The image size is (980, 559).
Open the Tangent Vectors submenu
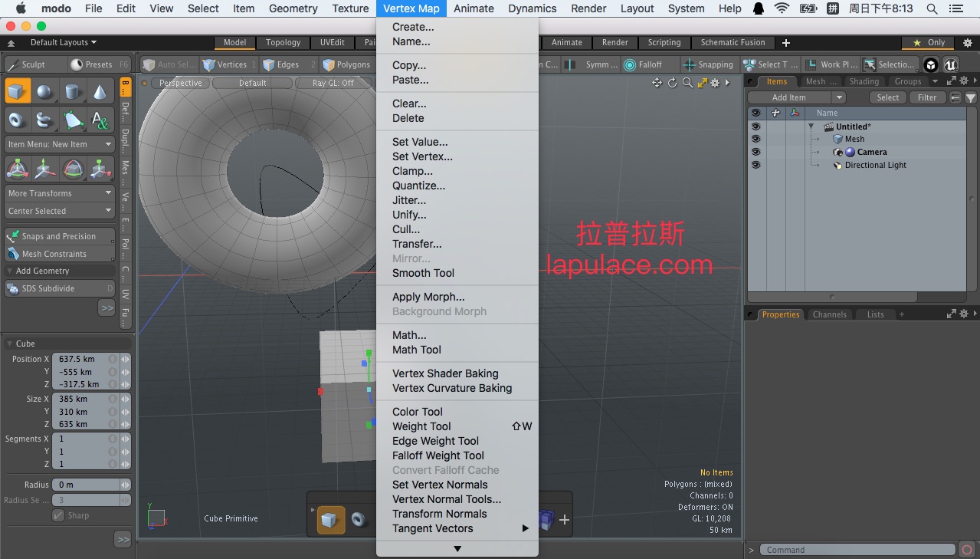(x=457, y=528)
